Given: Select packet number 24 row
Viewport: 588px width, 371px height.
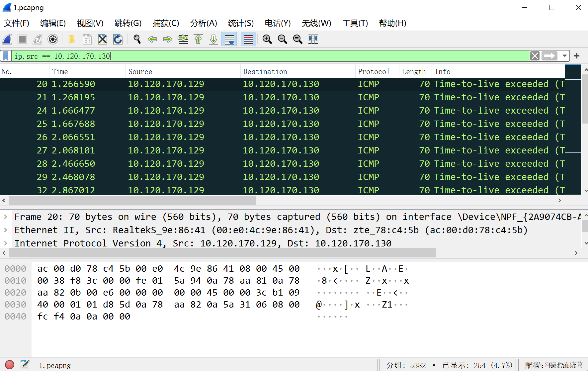Looking at the screenshot, I should pyautogui.click(x=282, y=111).
